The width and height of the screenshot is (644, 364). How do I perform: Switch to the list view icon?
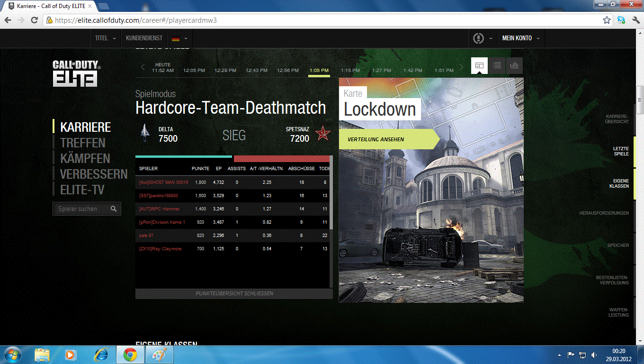click(497, 65)
